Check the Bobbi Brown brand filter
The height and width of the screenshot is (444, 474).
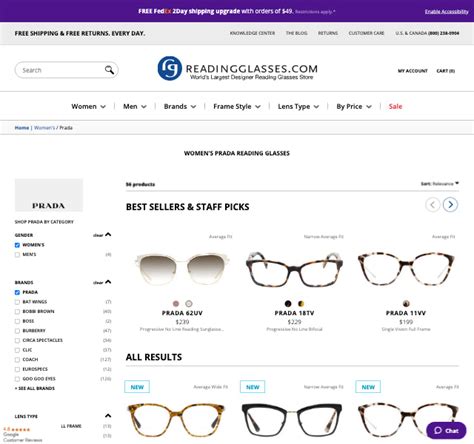pos(17,312)
